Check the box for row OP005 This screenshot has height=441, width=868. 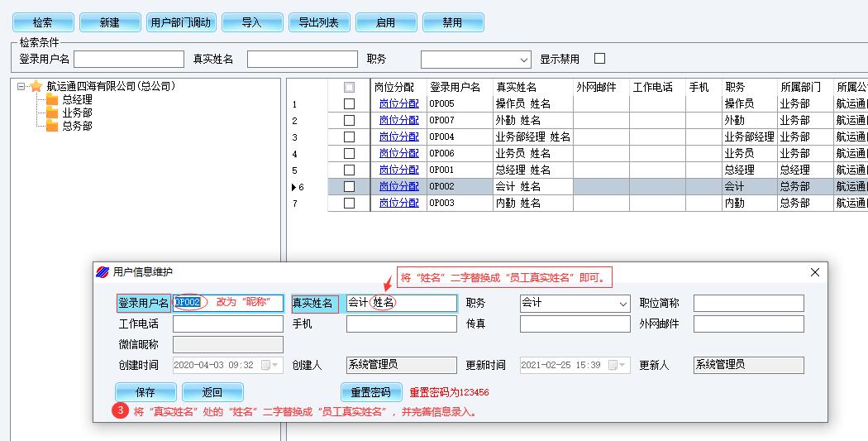[349, 104]
